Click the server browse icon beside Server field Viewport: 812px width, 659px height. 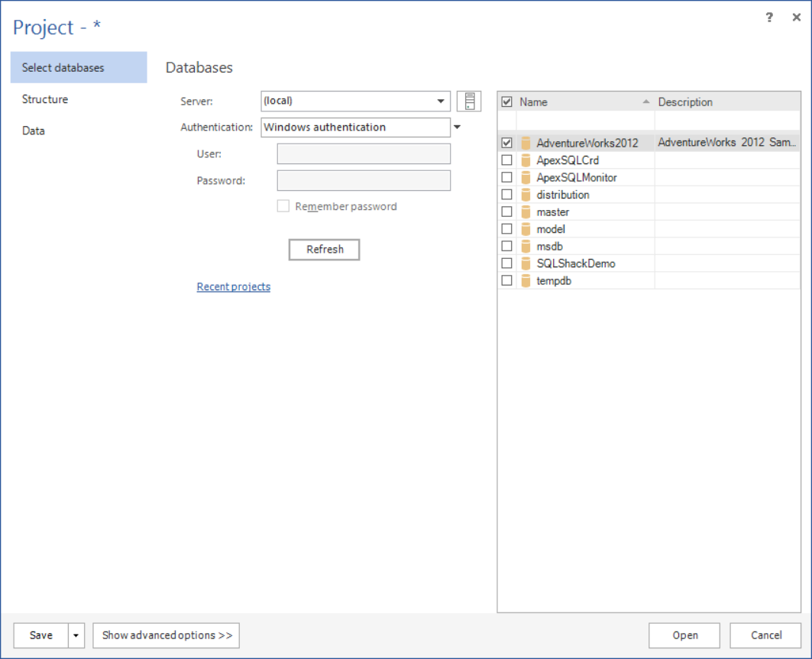[469, 101]
